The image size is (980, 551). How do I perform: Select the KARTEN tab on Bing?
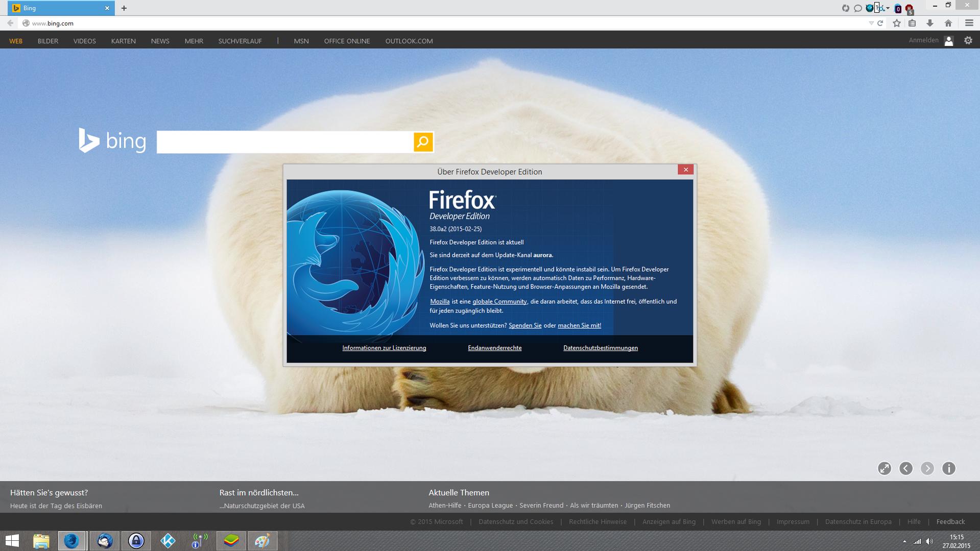pos(124,41)
